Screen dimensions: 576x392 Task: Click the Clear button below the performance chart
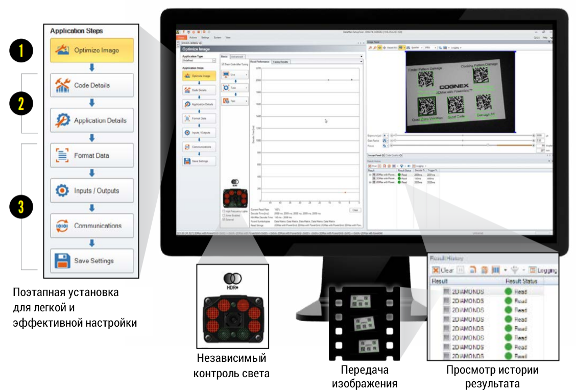click(355, 210)
